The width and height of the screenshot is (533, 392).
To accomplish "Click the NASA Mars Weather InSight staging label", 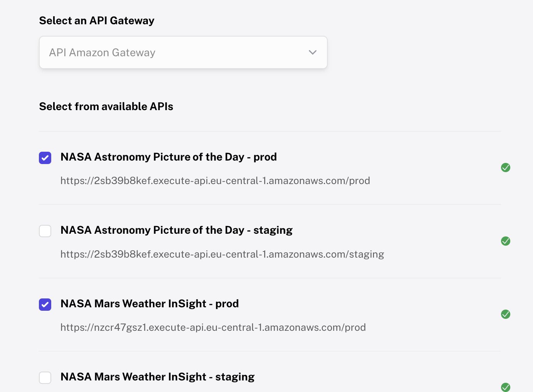I will pos(158,377).
